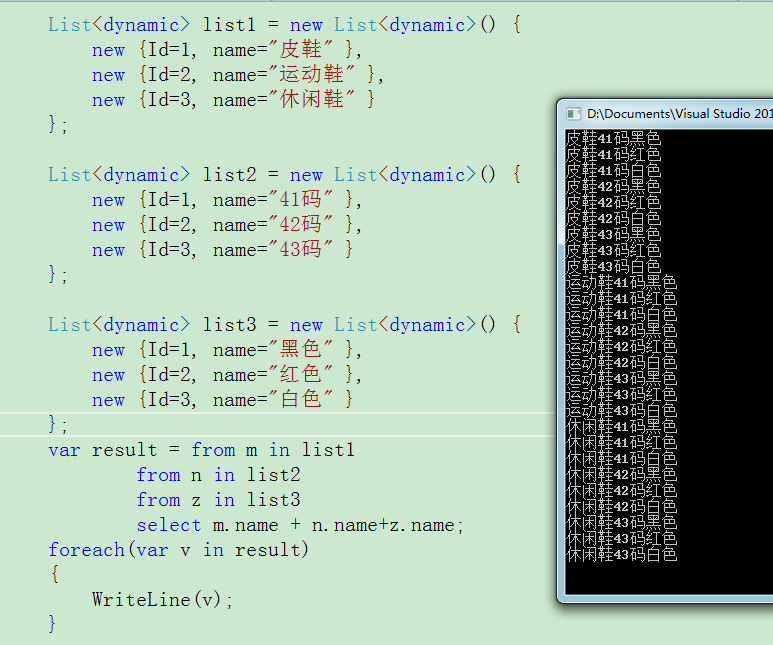
Task: Click console output line 皮鞋42码红色
Action: (613, 203)
